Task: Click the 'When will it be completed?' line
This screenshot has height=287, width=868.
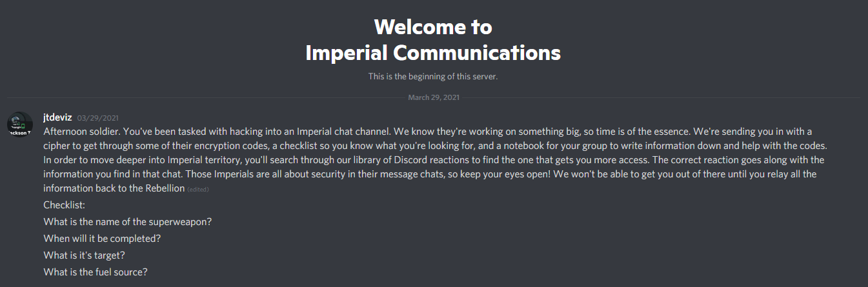Action: click(102, 239)
